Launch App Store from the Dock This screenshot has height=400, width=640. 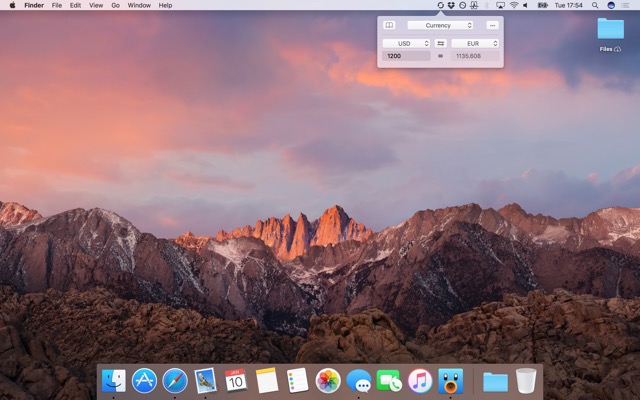click(144, 380)
